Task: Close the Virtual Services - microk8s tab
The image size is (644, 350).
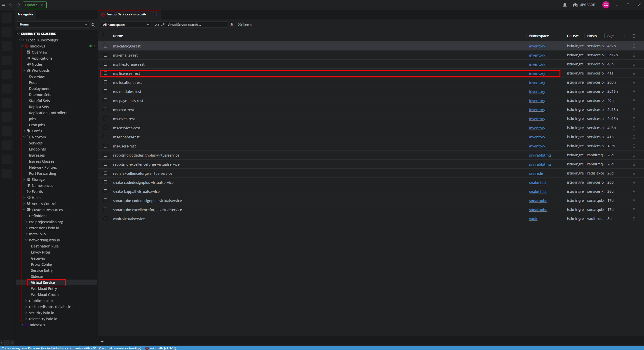Action: 156,14
